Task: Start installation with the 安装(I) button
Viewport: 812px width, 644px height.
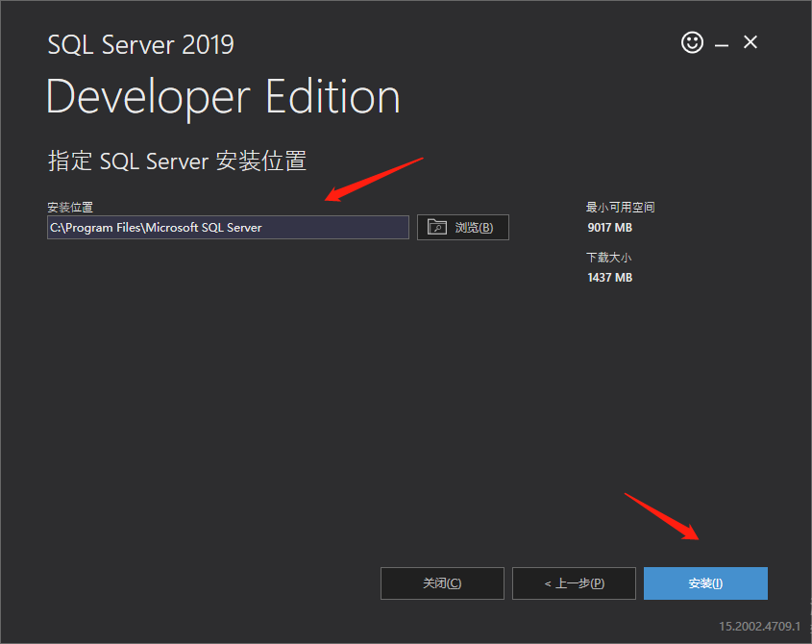Action: click(x=705, y=582)
